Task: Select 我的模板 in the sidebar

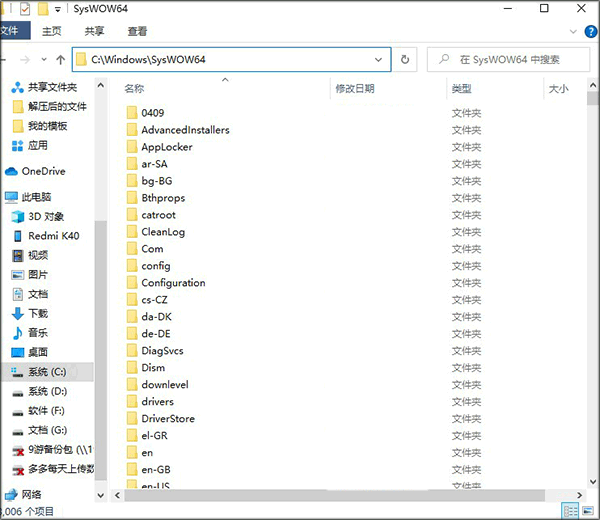Action: coord(39,126)
